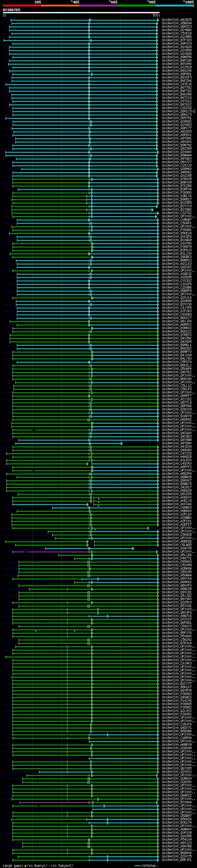This screenshot has width=197, height=868.
Task: Select the label UniRef100_O22518
Action: coord(177,67)
